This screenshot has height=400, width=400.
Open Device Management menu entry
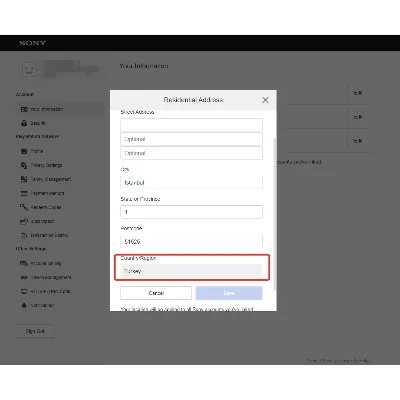pyautogui.click(x=51, y=277)
